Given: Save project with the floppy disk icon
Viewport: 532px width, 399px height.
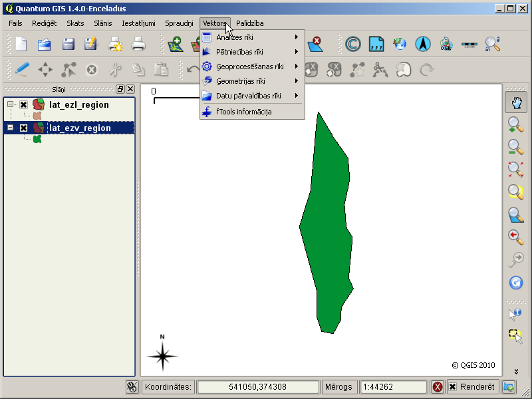Looking at the screenshot, I should pyautogui.click(x=68, y=44).
